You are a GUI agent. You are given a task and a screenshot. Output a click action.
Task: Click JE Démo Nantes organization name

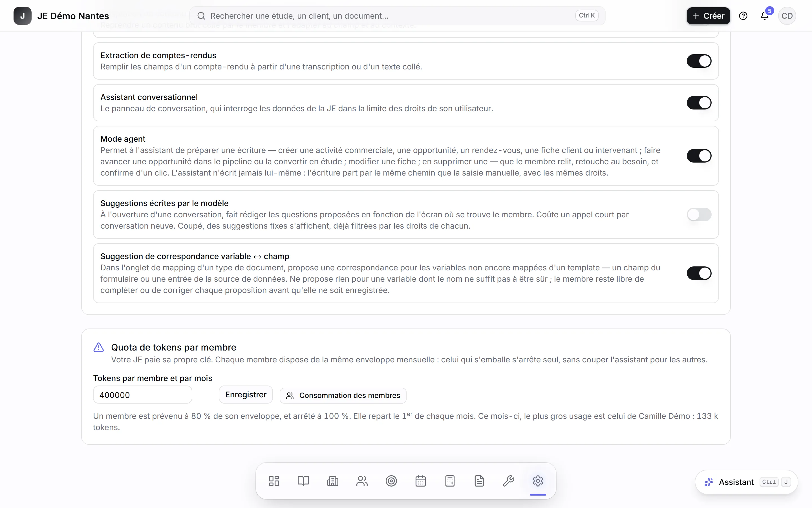tap(73, 16)
